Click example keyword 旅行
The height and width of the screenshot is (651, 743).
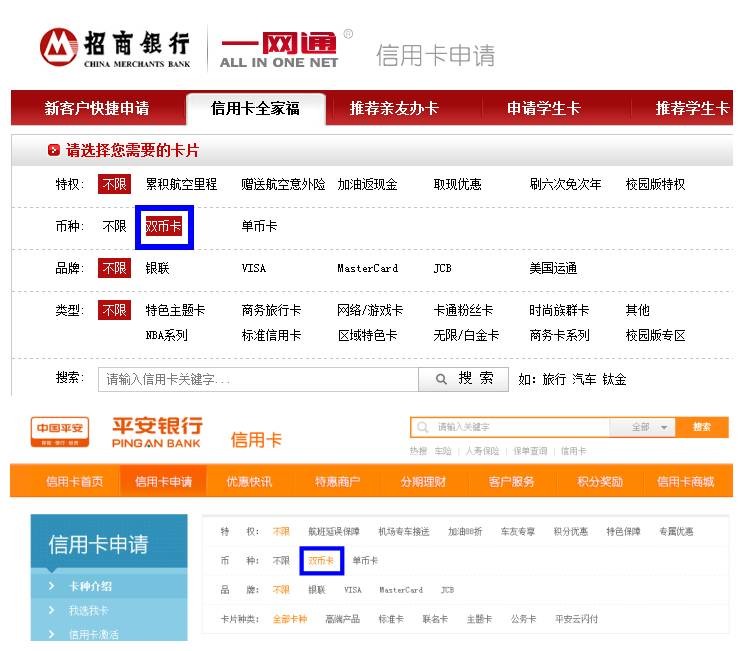554,380
